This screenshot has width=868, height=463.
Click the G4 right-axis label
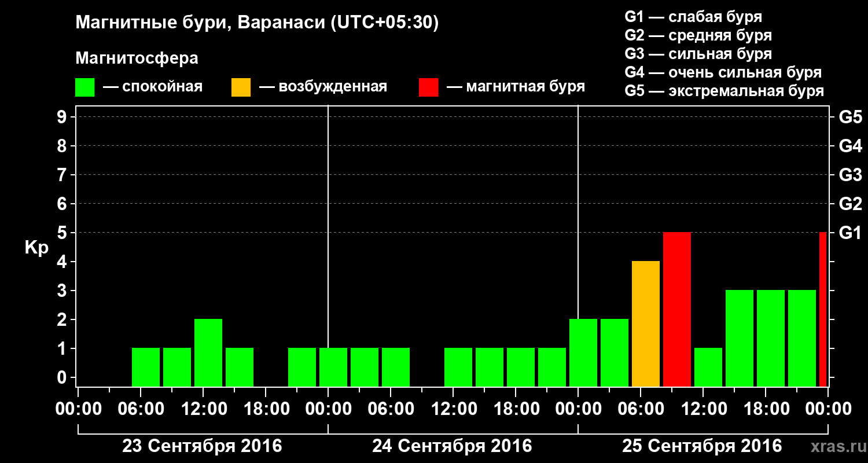pyautogui.click(x=850, y=146)
